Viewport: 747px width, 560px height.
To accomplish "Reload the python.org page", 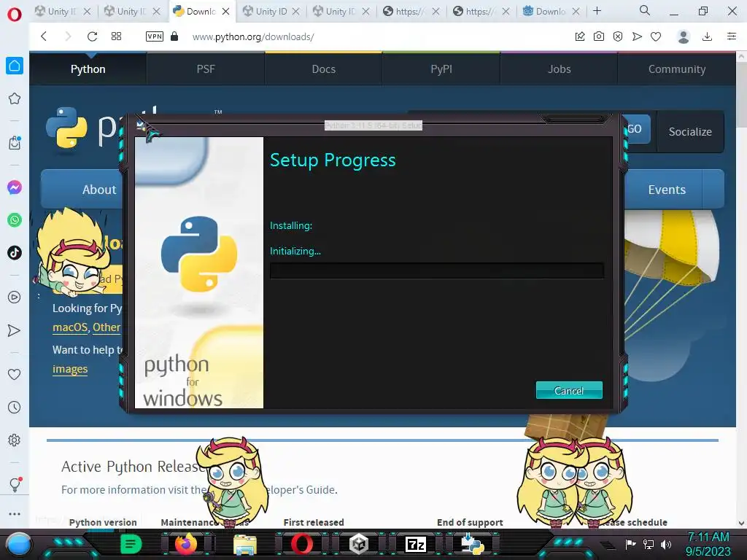I will [93, 36].
